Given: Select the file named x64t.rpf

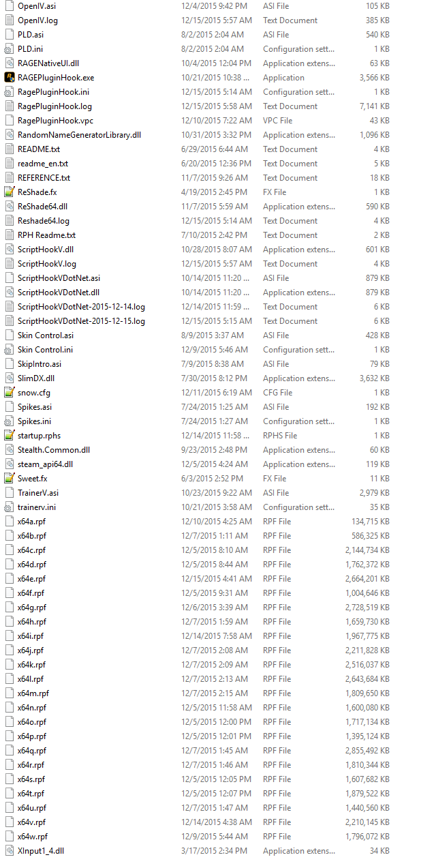Looking at the screenshot, I should tap(31, 794).
